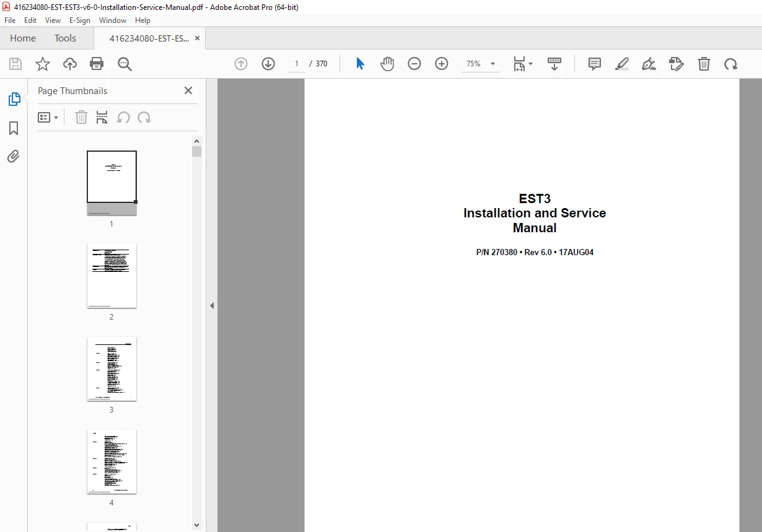Click the 'Page Thumbnails' panel title
762x532 pixels.
coord(72,90)
